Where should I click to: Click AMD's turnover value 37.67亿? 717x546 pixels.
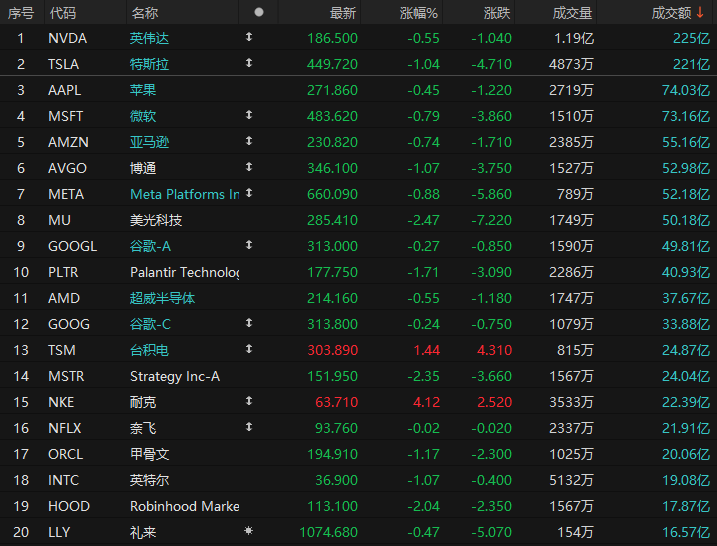(686, 299)
